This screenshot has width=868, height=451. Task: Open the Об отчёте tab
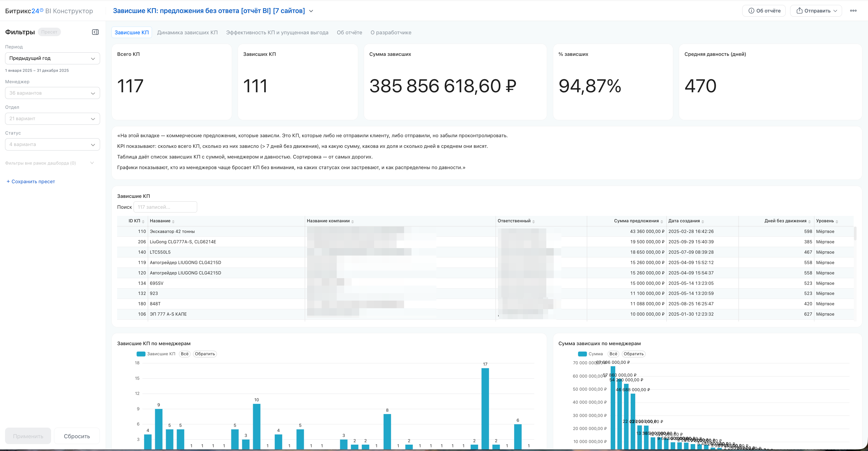point(349,32)
